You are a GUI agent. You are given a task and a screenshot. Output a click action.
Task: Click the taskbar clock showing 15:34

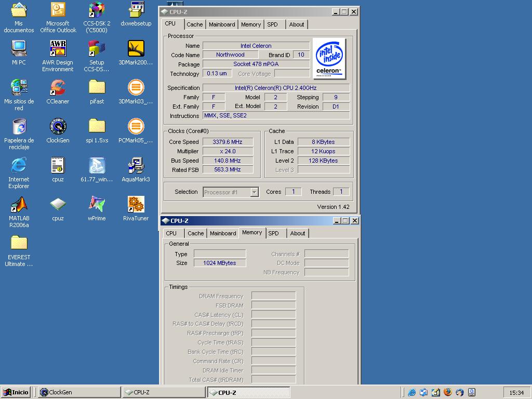[x=516, y=393]
